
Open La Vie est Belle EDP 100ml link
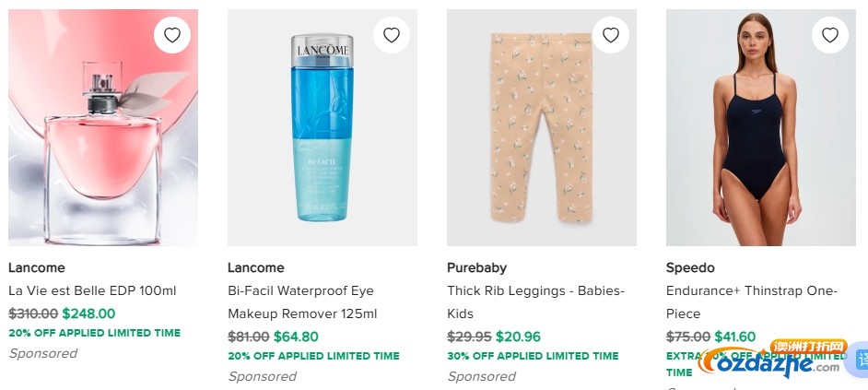point(92,290)
